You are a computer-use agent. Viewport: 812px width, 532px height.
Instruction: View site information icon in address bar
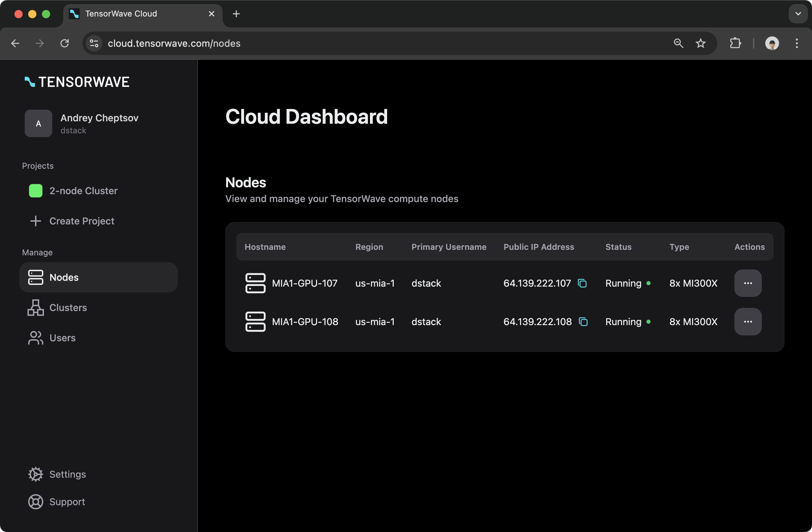[x=94, y=43]
